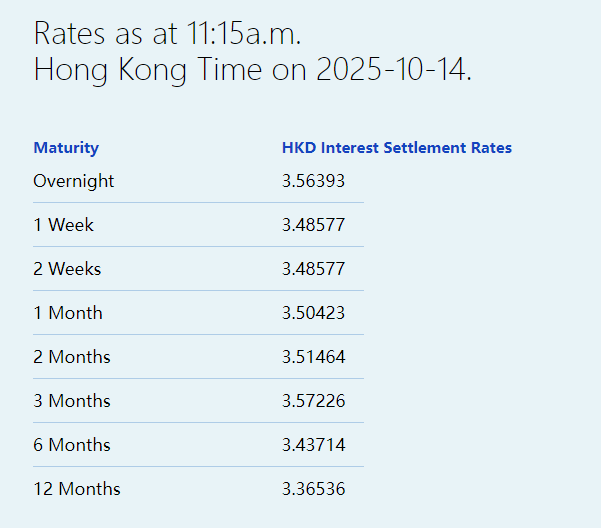Click the "Rates as at 11:15a.m." heading line
This screenshot has width=601, height=528.
click(167, 33)
